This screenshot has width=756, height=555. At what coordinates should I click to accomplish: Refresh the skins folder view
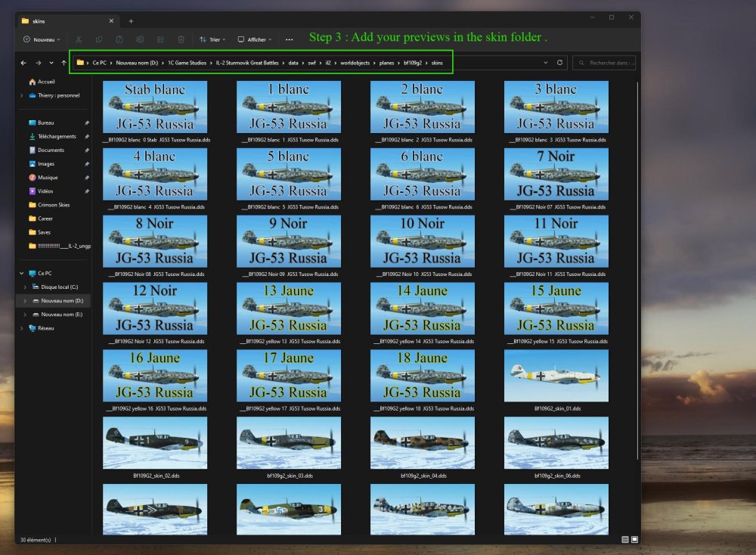[x=559, y=63]
